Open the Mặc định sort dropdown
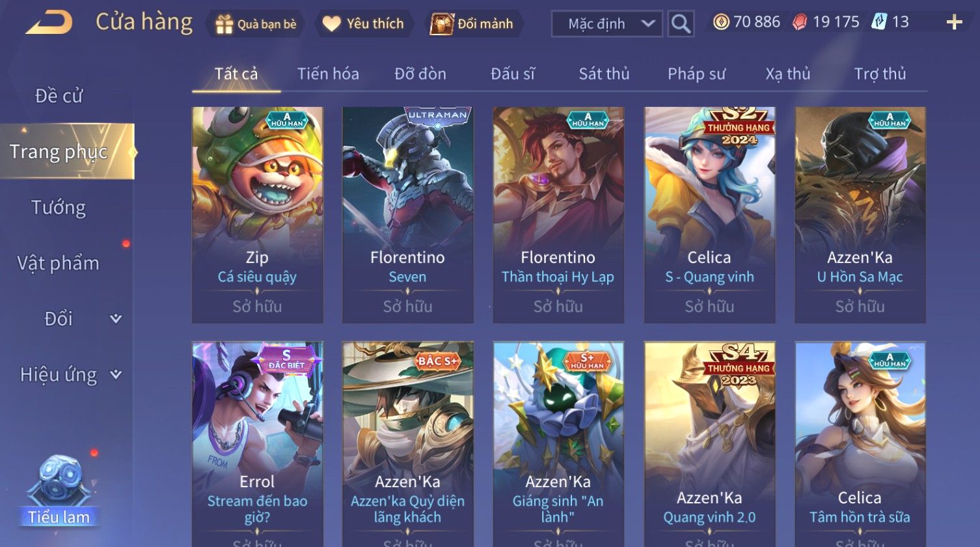Viewport: 980px width, 547px height. (606, 24)
